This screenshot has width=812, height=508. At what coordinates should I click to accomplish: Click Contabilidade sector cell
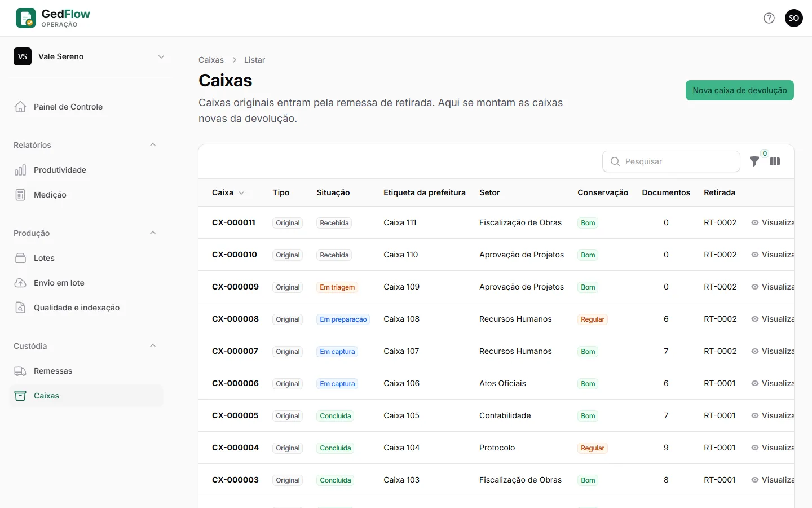coord(505,415)
